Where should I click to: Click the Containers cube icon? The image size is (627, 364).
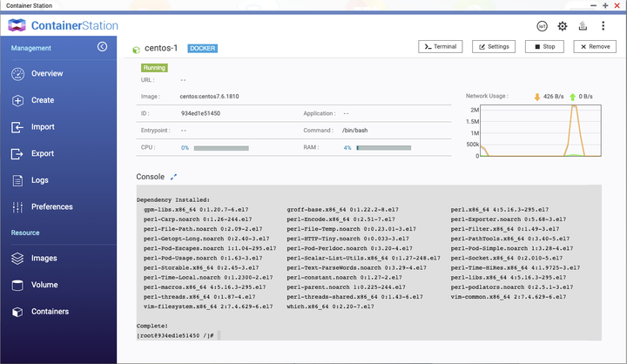[x=17, y=312]
